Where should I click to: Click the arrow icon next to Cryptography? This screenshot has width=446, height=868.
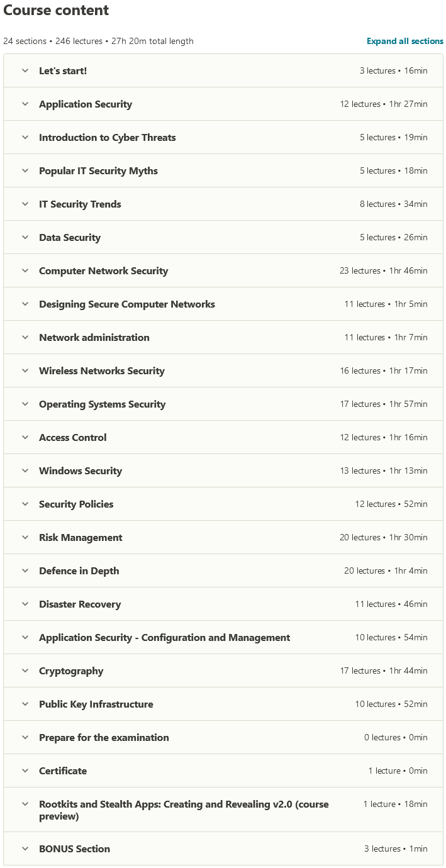click(25, 670)
